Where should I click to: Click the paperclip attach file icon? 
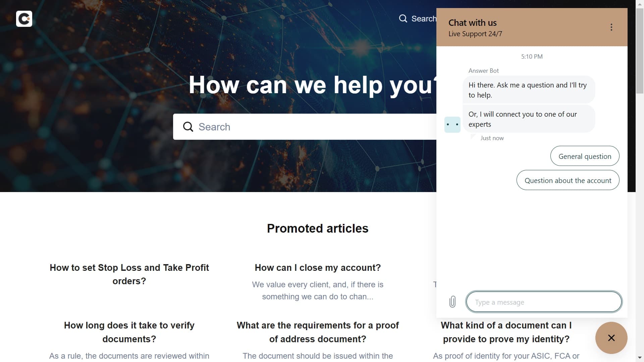tap(452, 302)
